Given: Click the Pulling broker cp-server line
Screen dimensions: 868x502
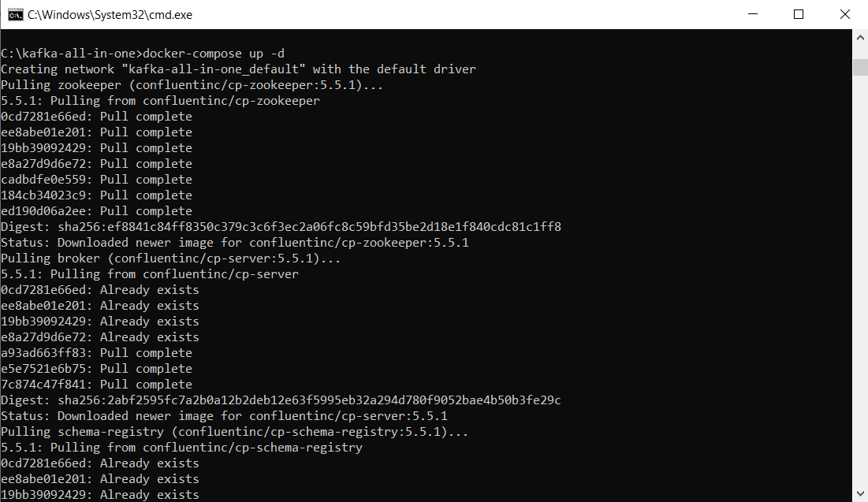Looking at the screenshot, I should point(170,258).
